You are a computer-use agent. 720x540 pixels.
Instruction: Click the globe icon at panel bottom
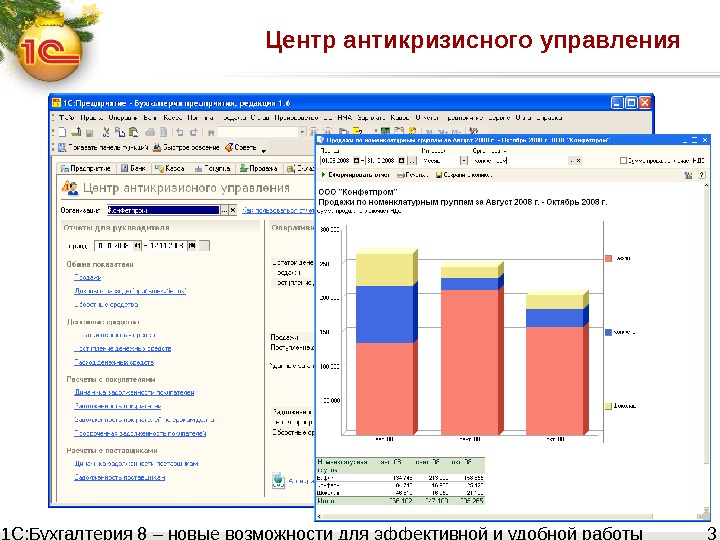pyautogui.click(x=278, y=481)
